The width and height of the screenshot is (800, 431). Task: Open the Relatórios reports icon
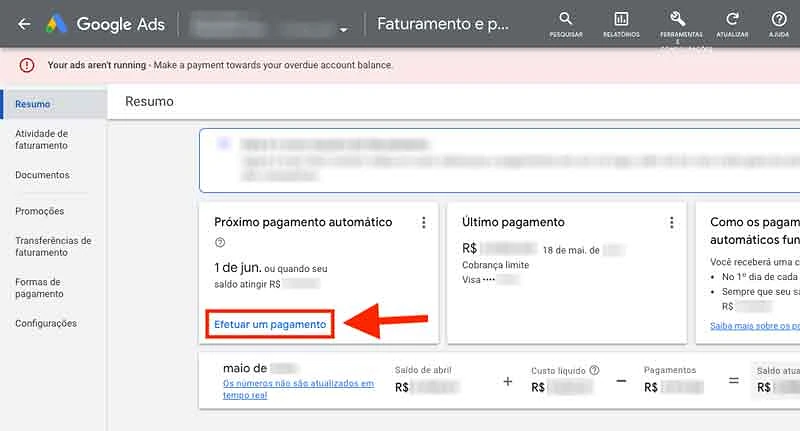pyautogui.click(x=621, y=24)
